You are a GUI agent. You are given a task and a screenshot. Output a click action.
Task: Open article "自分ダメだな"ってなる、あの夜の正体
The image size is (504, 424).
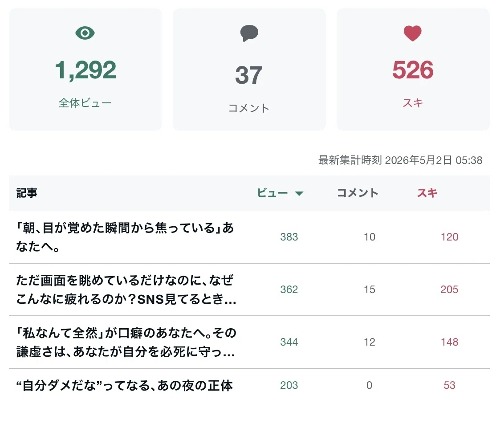tap(124, 385)
